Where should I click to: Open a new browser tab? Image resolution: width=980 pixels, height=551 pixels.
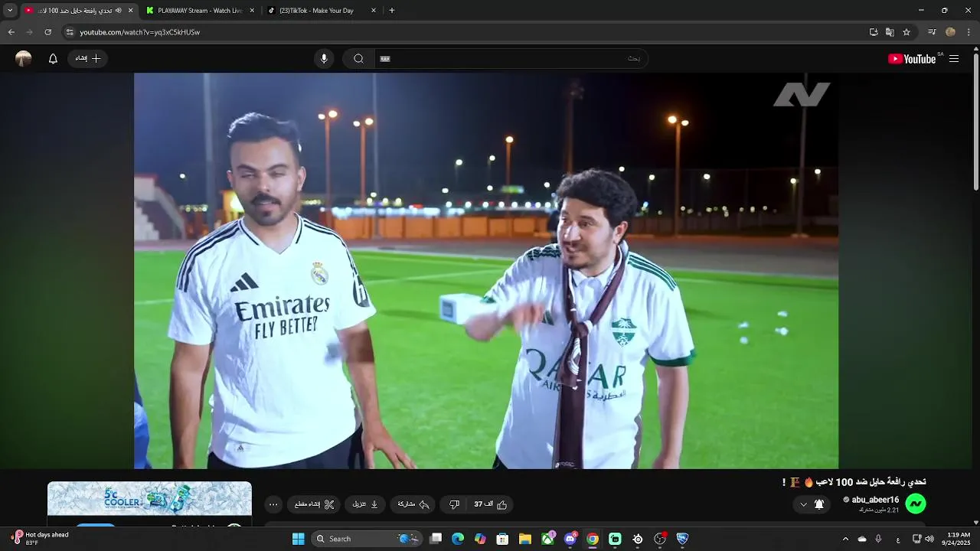tap(392, 11)
